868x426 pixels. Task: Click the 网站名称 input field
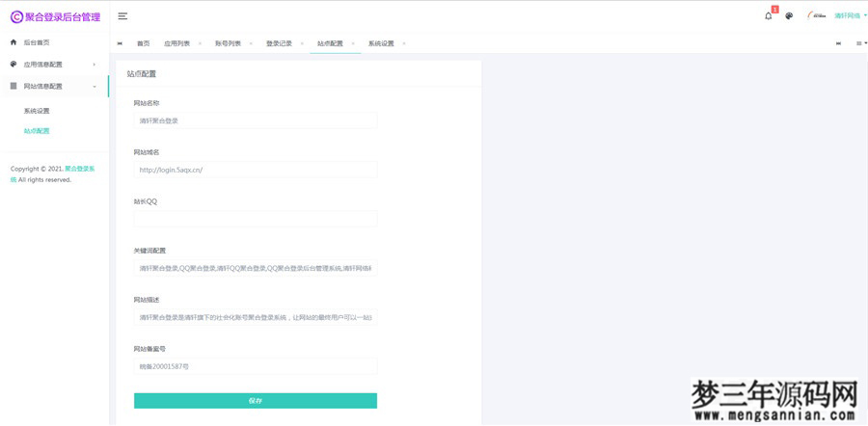[x=256, y=120]
